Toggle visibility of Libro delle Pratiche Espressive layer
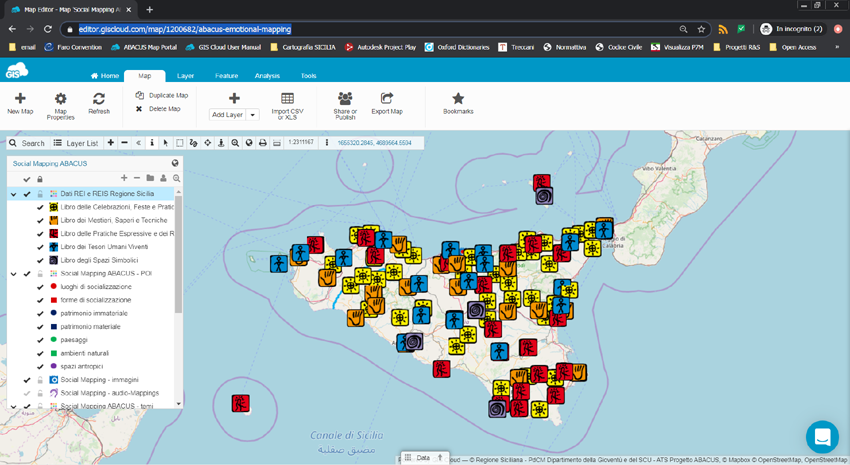Image resolution: width=850 pixels, height=465 pixels. click(x=40, y=234)
